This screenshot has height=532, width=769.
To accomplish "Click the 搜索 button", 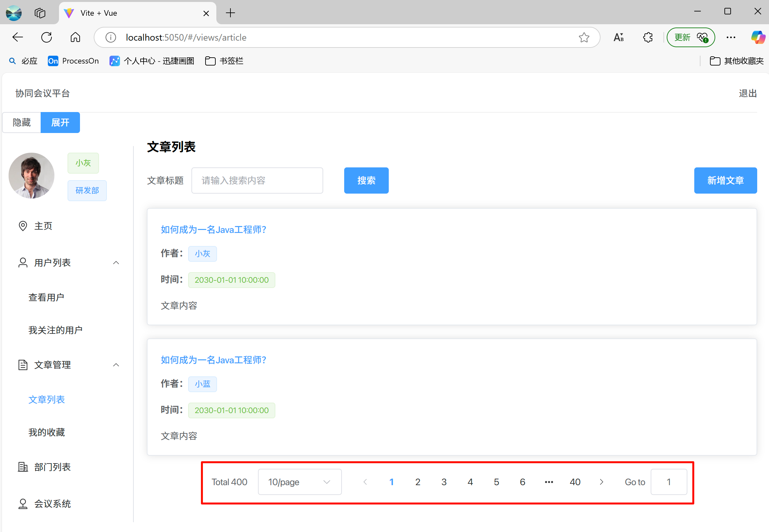I will point(366,180).
